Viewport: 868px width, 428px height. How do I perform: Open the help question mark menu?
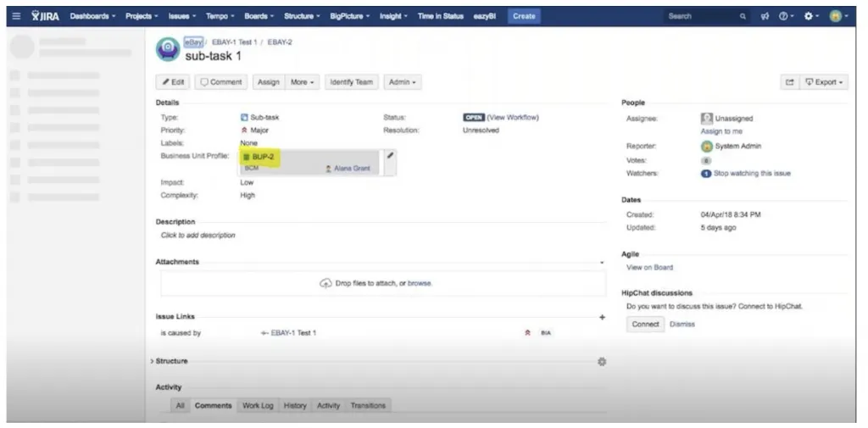click(x=786, y=17)
